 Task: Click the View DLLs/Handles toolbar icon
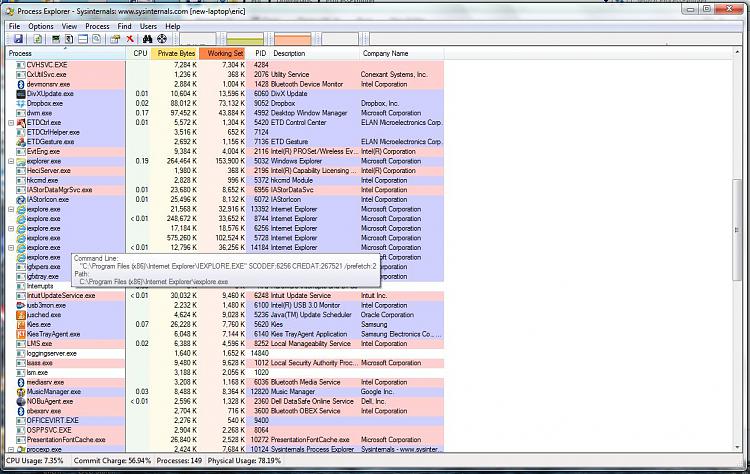pos(97,39)
